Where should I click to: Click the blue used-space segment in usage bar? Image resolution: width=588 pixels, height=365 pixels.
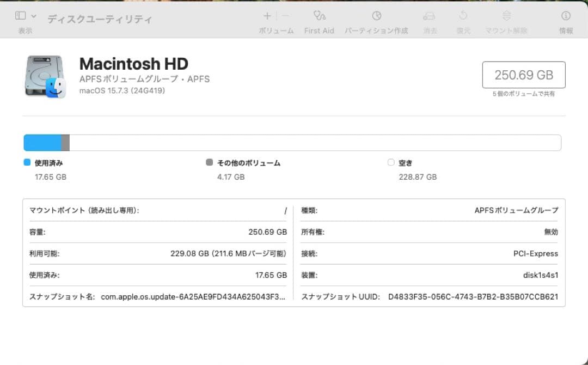pos(42,142)
